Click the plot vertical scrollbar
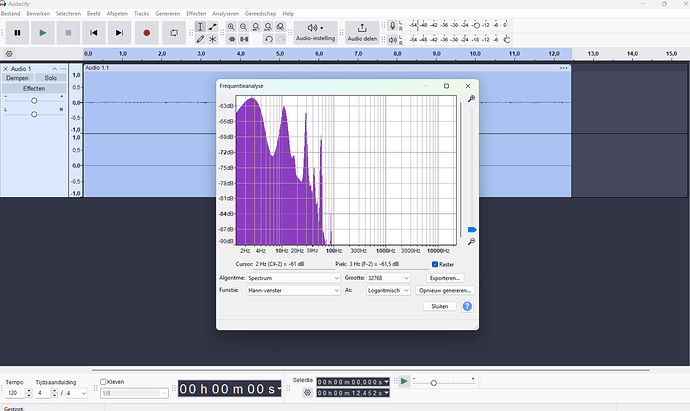The height and width of the screenshot is (411, 690). 461,170
